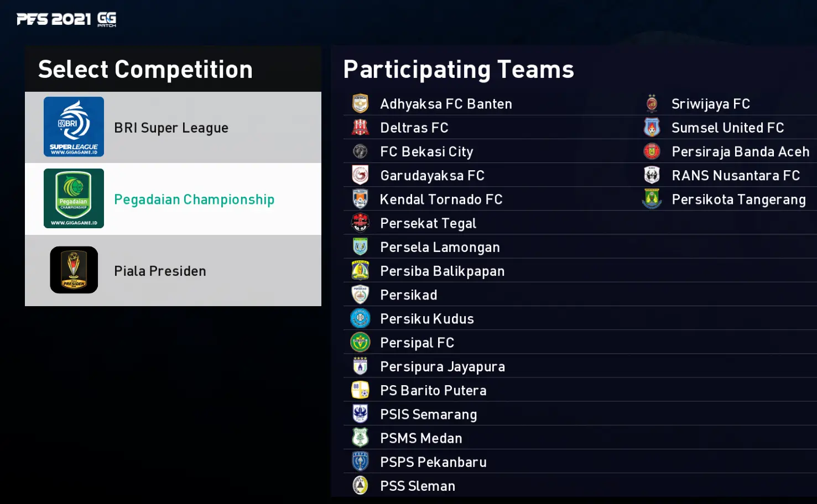Select Pegadaian Championship from the list

[x=194, y=199]
